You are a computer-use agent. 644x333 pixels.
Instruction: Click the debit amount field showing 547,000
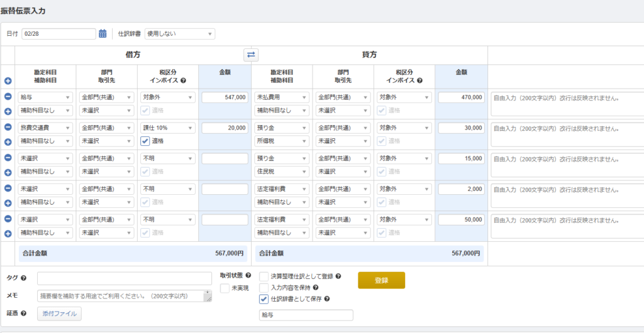(x=225, y=97)
